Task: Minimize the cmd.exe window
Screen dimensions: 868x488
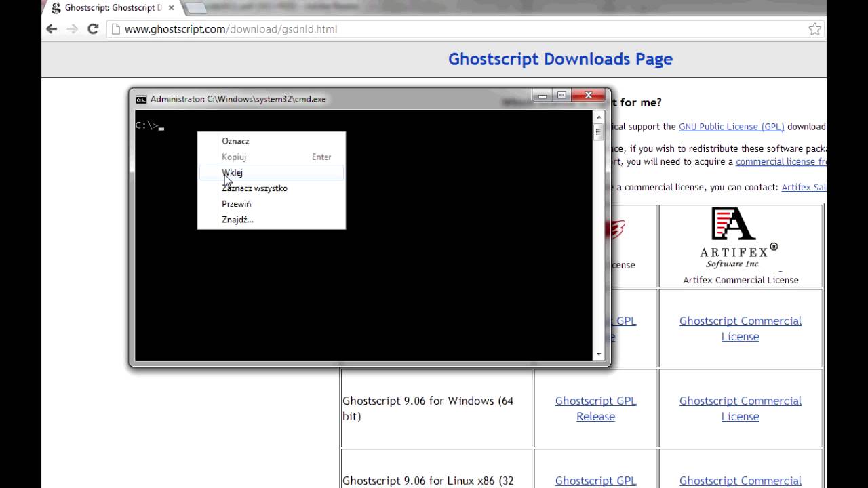Action: 542,96
